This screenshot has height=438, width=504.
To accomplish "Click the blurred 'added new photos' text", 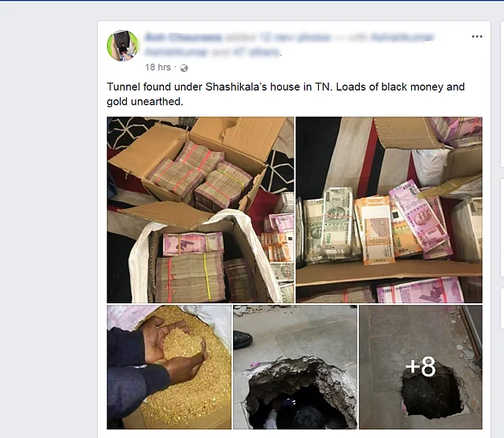I will pyautogui.click(x=278, y=38).
